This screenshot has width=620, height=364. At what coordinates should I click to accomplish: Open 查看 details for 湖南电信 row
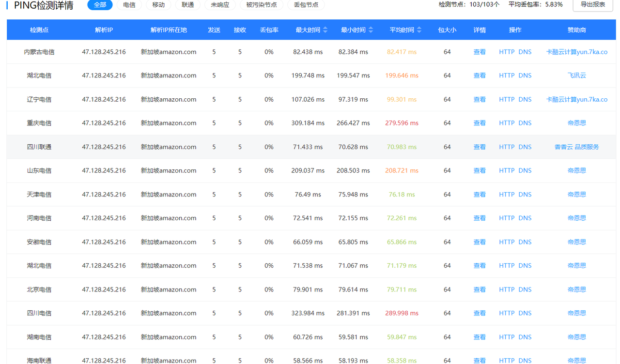[480, 337]
